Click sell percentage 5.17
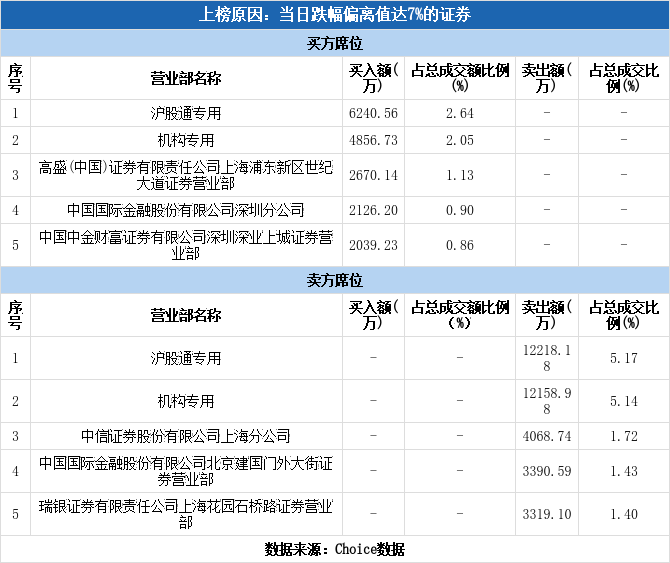 pyautogui.click(x=624, y=358)
